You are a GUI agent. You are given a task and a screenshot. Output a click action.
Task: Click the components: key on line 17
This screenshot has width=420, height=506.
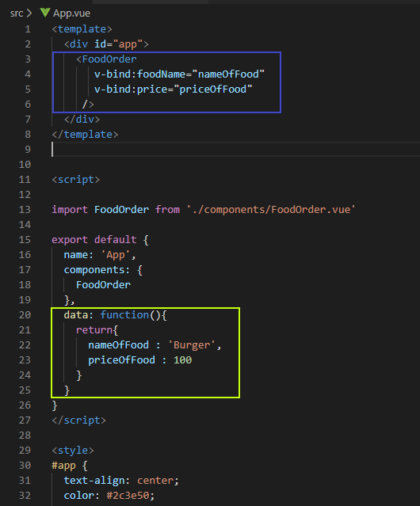97,270
